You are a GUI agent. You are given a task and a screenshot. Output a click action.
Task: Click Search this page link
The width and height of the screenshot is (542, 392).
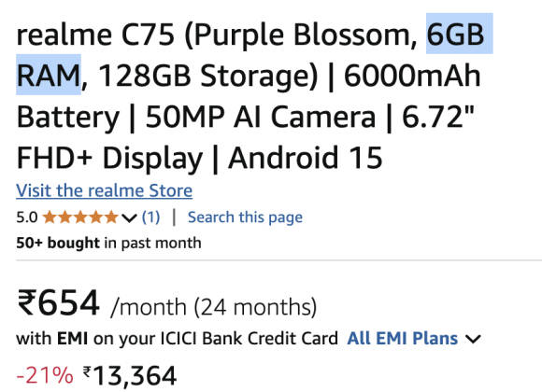click(x=245, y=217)
